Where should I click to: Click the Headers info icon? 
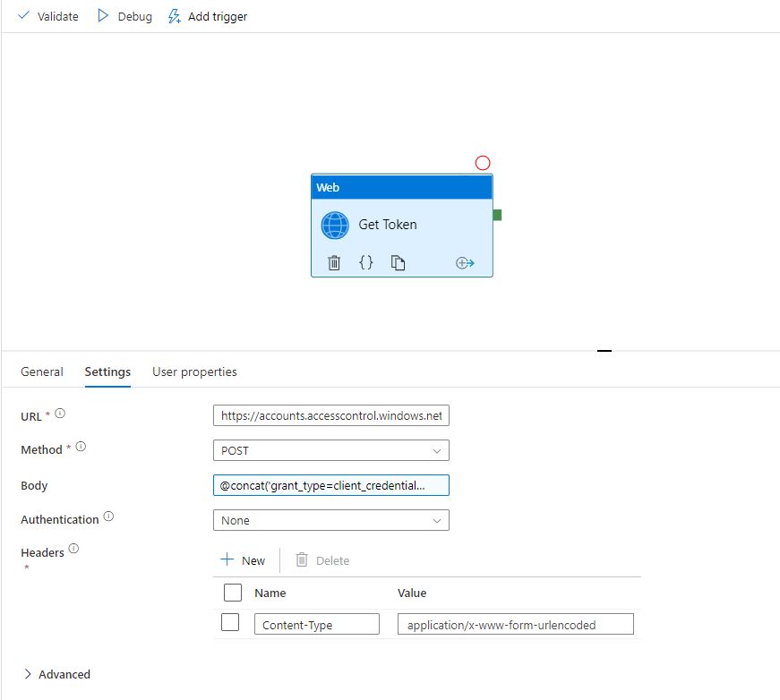point(73,549)
